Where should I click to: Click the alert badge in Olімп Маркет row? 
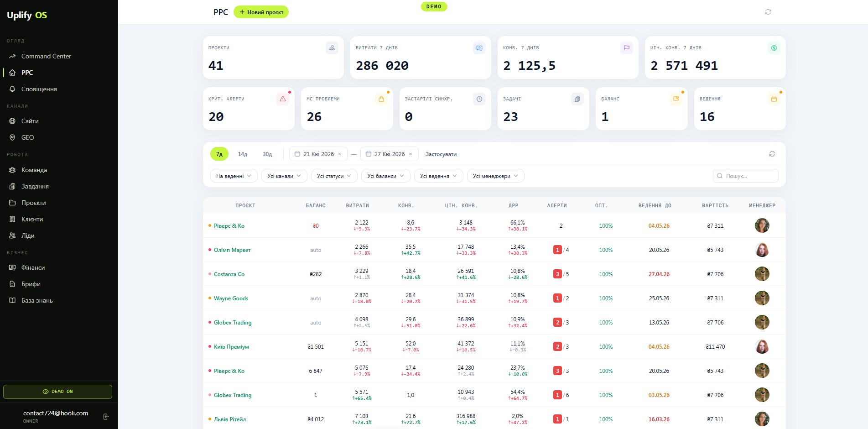pyautogui.click(x=557, y=250)
